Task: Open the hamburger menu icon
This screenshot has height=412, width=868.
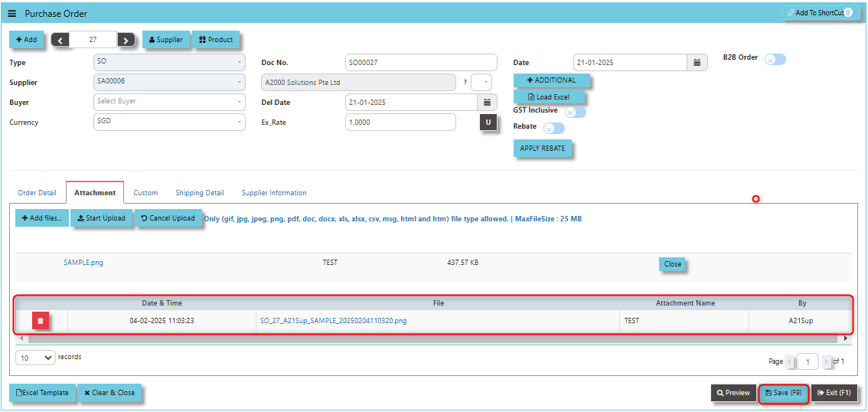Action: 12,13
